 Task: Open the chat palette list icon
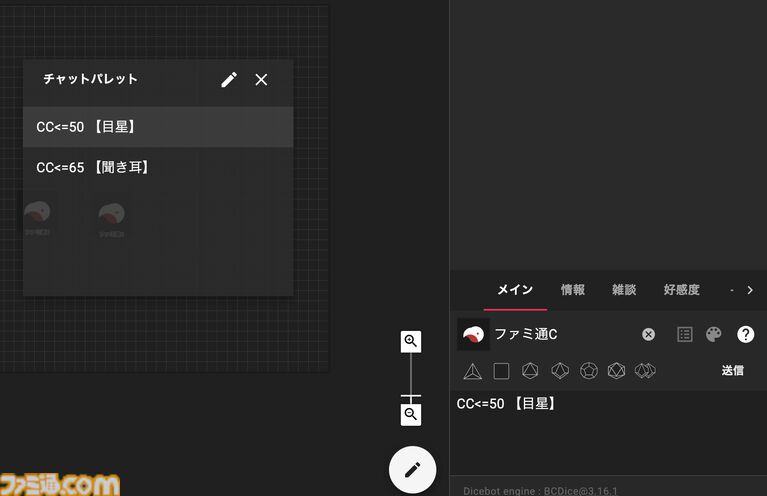tap(684, 335)
